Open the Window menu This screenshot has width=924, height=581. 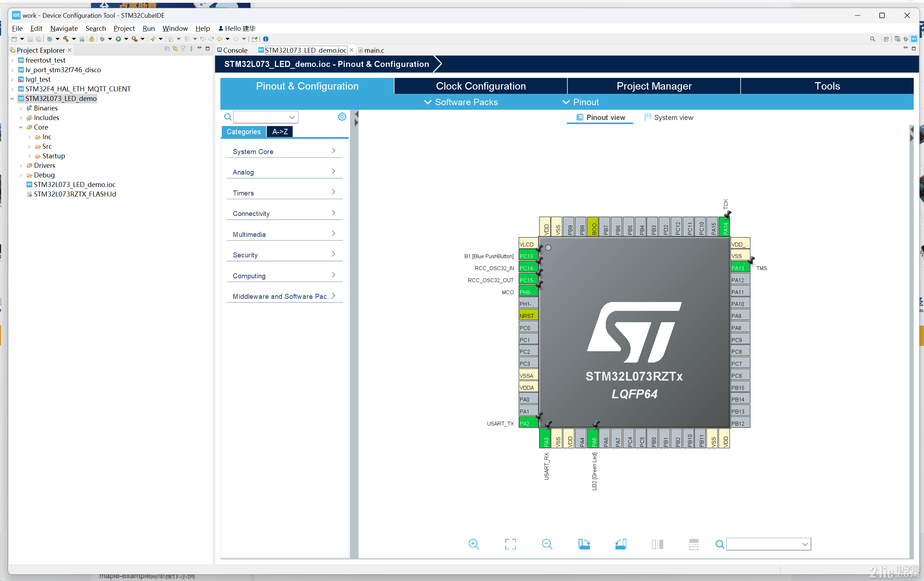(x=175, y=28)
